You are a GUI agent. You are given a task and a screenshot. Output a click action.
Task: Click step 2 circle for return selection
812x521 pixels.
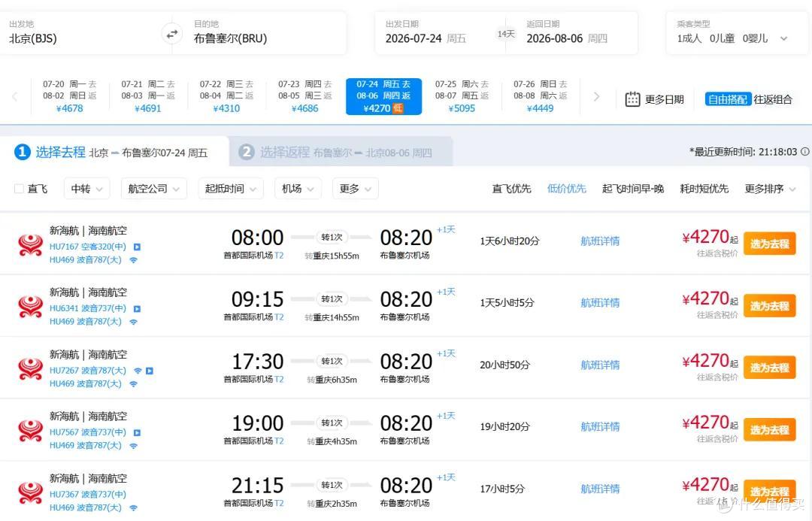pos(246,153)
